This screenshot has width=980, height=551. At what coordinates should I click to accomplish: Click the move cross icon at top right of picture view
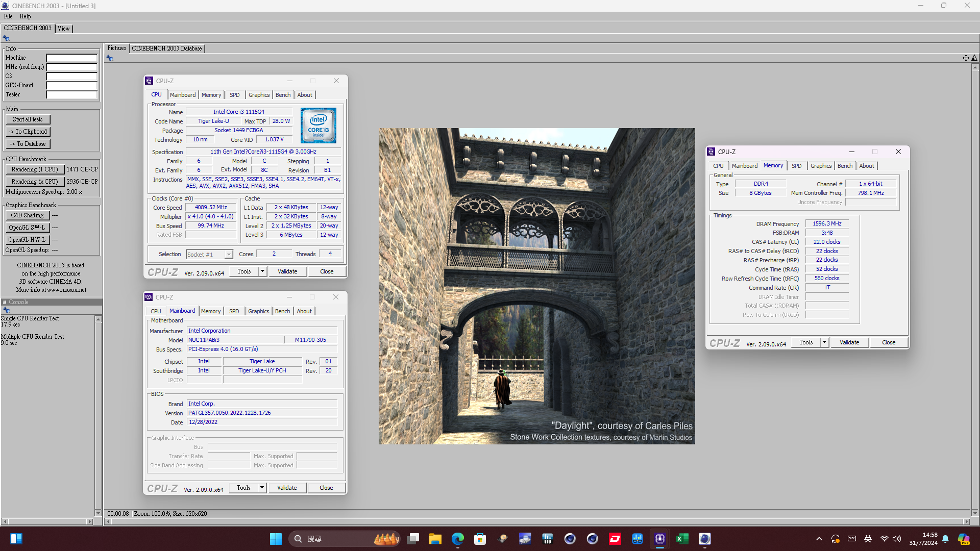pyautogui.click(x=966, y=58)
